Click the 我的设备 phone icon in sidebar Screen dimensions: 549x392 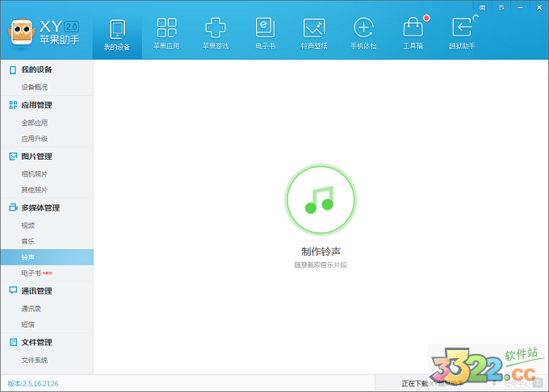coord(13,70)
